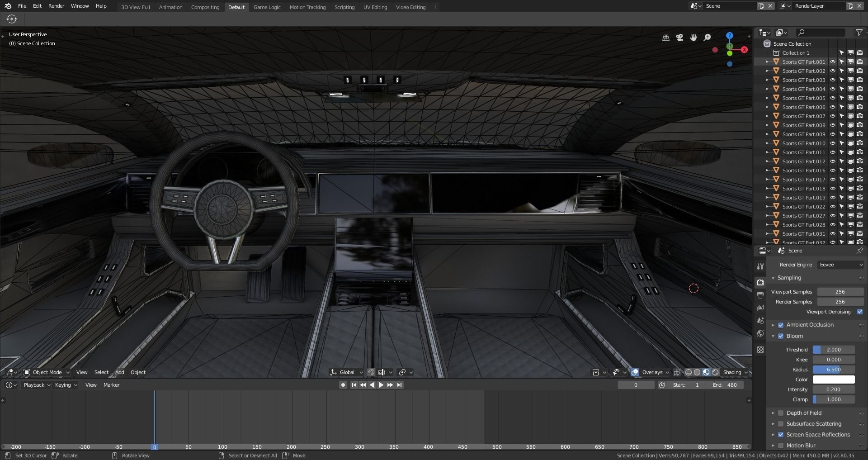Viewport: 868px width, 460px height.
Task: Click the camera view icon in viewport
Action: pyautogui.click(x=679, y=38)
